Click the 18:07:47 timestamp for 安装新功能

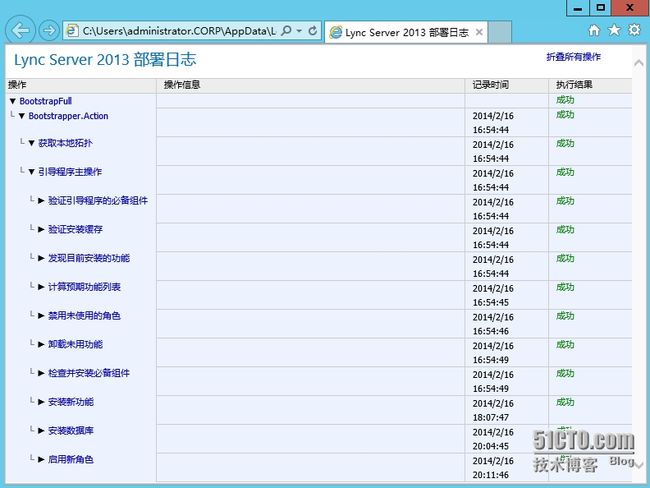coord(490,418)
